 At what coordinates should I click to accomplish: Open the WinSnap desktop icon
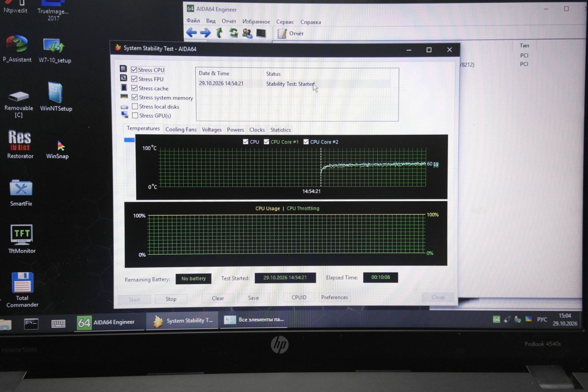(x=57, y=149)
